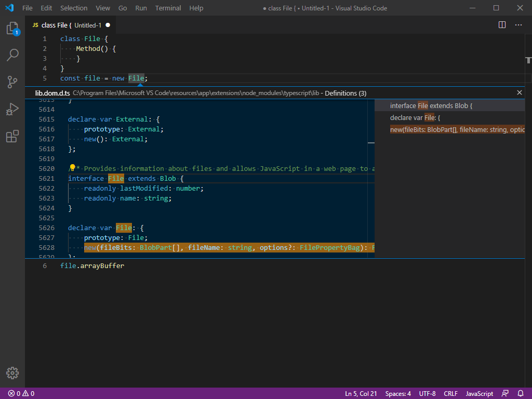The image size is (532, 399).
Task: Open the Source Control view
Action: point(12,82)
